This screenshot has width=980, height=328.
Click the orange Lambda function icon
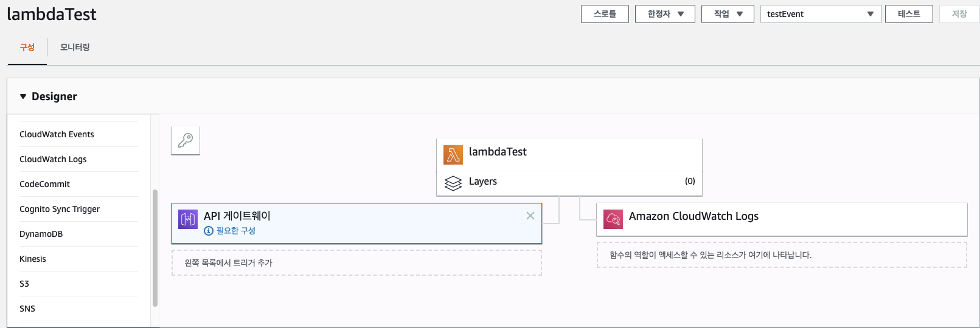453,155
